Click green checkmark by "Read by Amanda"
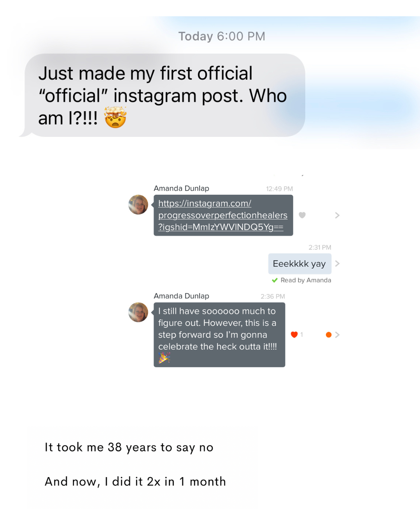 (275, 280)
